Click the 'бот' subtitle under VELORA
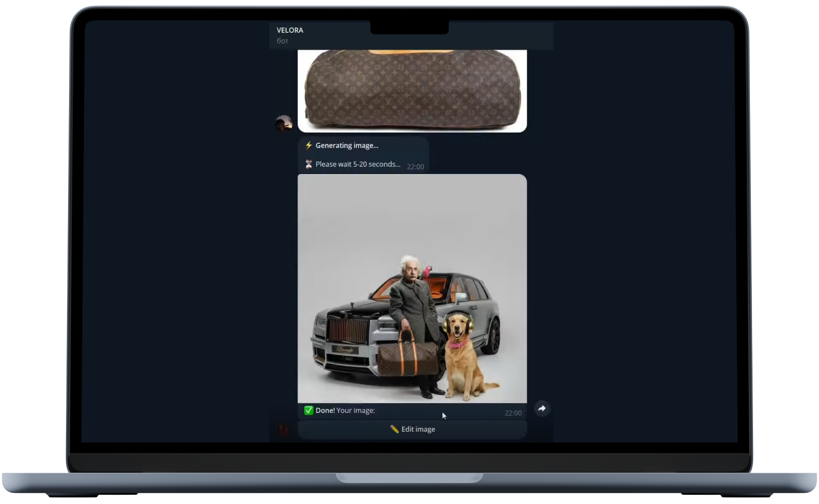The image size is (819, 504). [x=283, y=41]
